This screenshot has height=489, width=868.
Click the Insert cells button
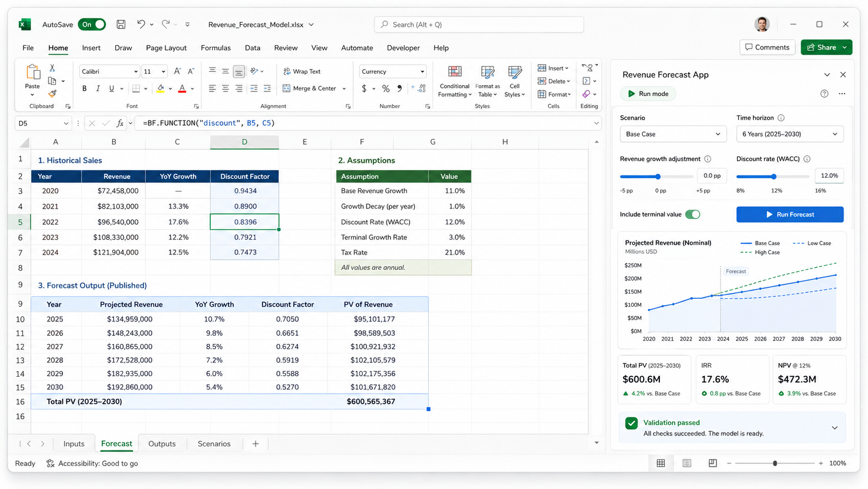click(553, 68)
